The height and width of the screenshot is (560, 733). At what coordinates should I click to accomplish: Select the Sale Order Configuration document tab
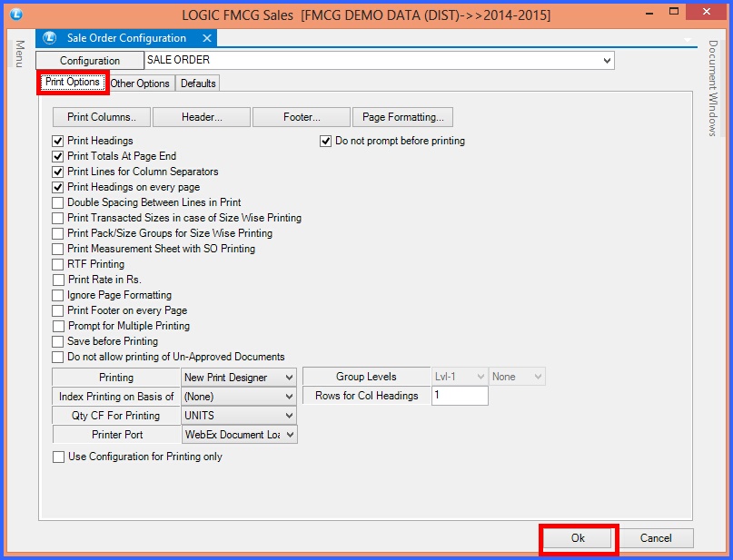pyautogui.click(x=126, y=38)
